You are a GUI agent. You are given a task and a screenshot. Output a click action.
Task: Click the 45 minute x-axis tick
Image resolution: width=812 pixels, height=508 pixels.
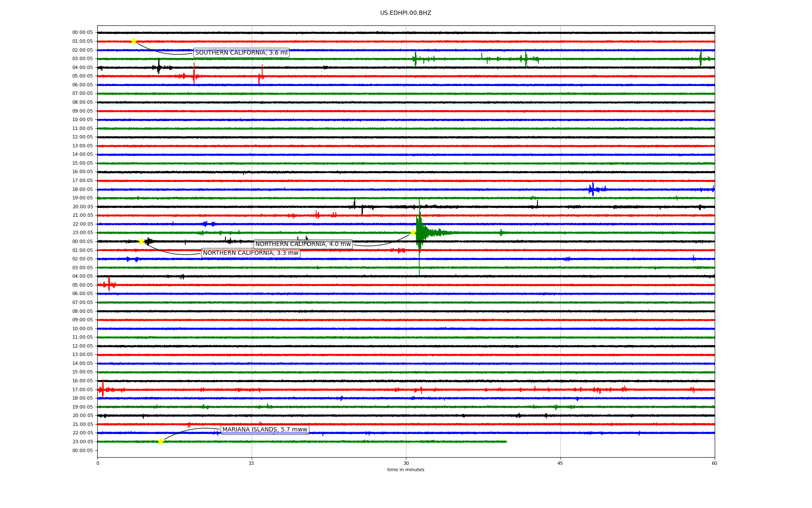coord(560,463)
